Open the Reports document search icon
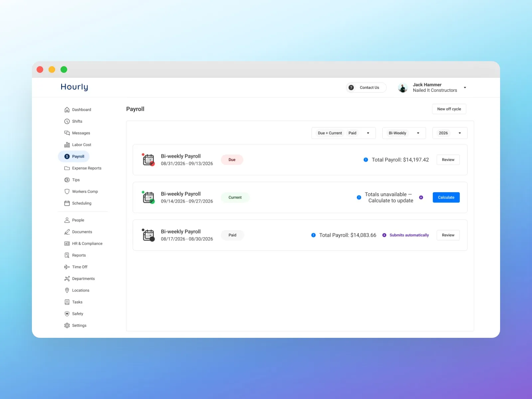 point(67,255)
